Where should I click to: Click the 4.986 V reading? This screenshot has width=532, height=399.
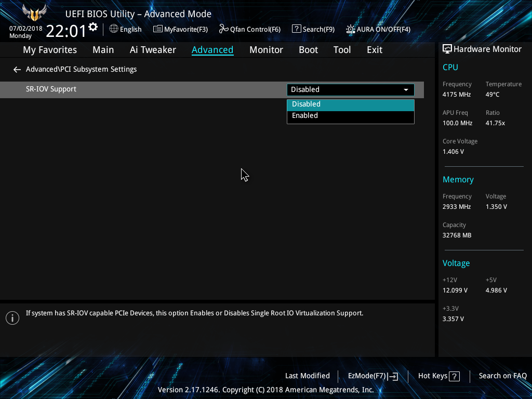(x=496, y=290)
